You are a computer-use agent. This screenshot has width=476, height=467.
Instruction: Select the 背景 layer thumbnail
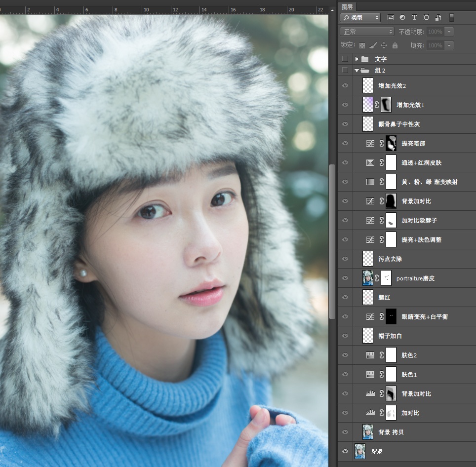pos(360,451)
